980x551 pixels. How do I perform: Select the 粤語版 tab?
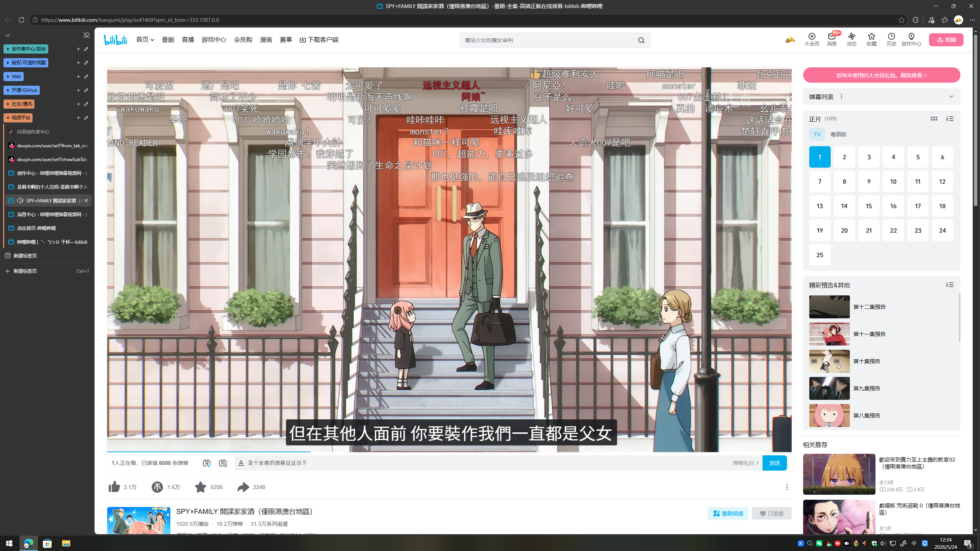838,134
